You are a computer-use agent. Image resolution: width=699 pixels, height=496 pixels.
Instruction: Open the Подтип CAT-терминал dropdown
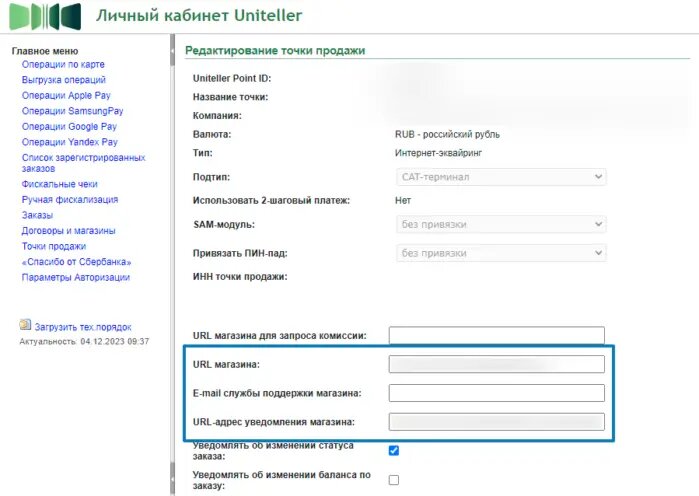[501, 177]
